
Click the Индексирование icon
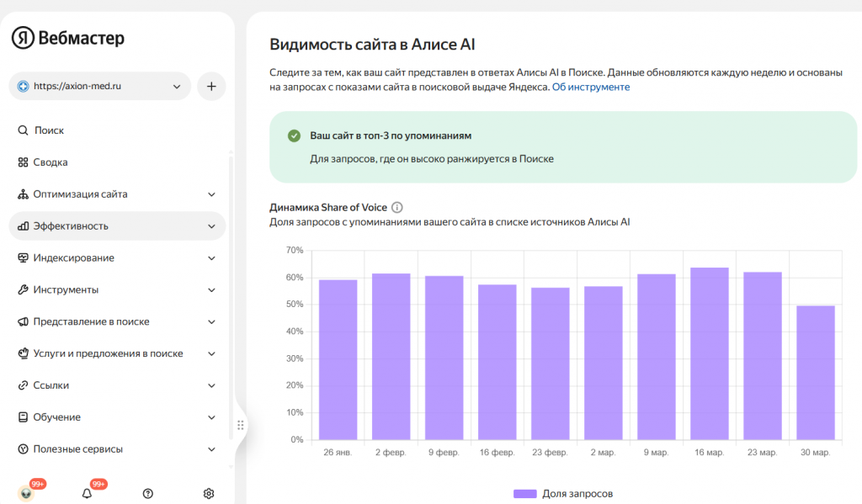pyautogui.click(x=23, y=257)
